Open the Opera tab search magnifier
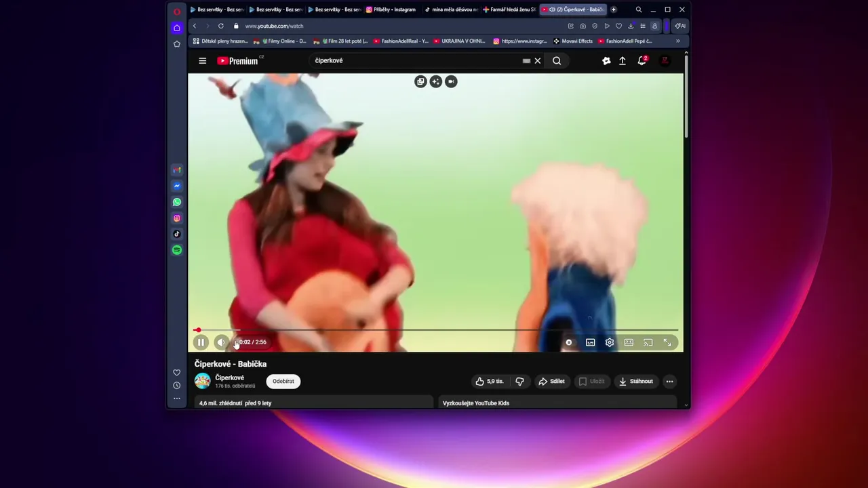The width and height of the screenshot is (868, 488). 639,9
